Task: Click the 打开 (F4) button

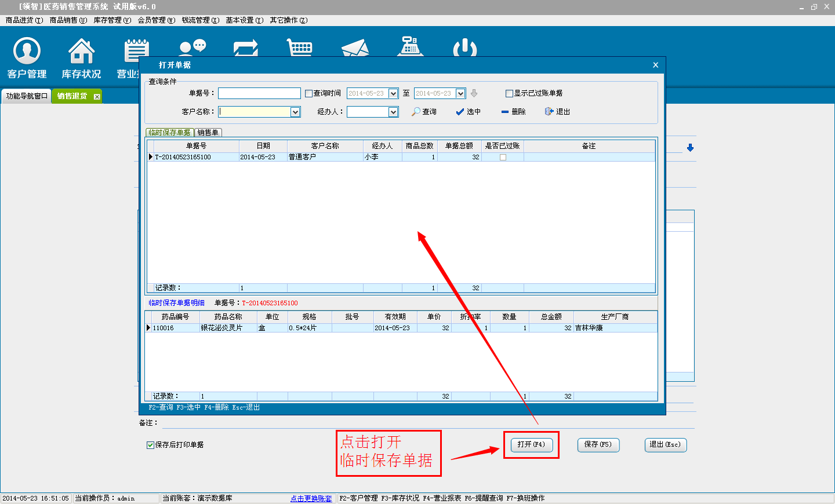Action: (531, 444)
